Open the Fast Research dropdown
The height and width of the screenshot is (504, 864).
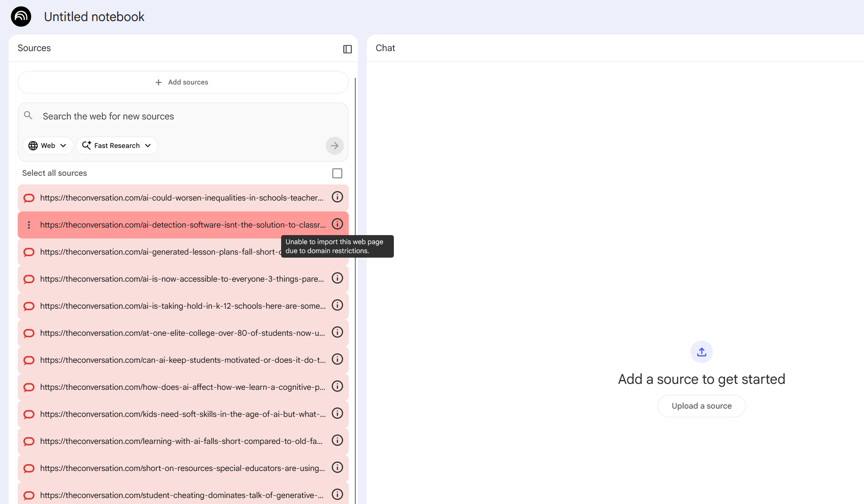click(x=117, y=146)
